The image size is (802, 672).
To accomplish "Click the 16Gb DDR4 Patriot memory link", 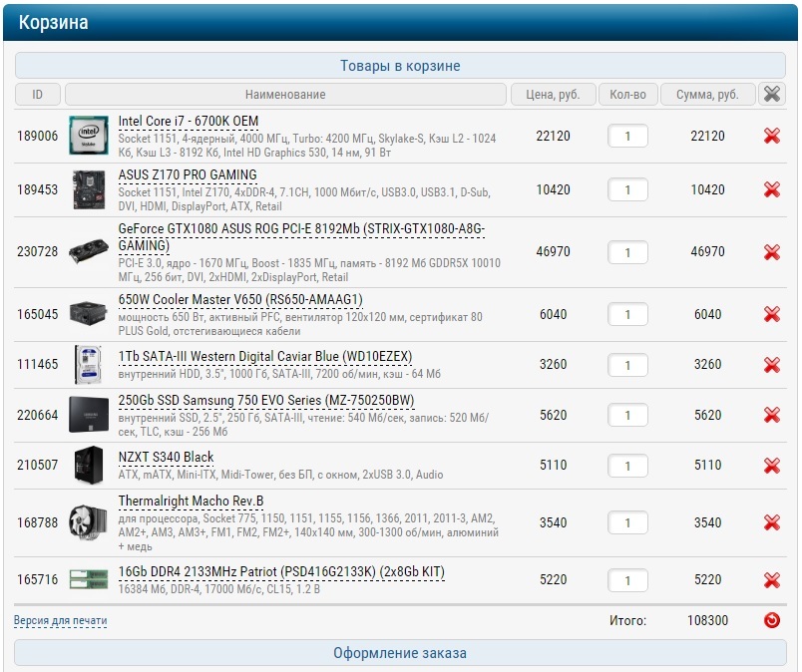I will coord(281,571).
